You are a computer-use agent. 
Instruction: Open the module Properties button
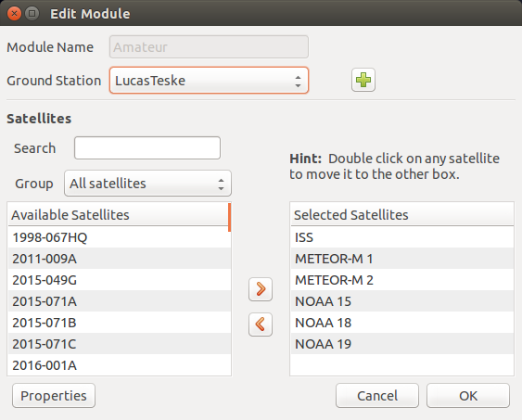point(54,395)
